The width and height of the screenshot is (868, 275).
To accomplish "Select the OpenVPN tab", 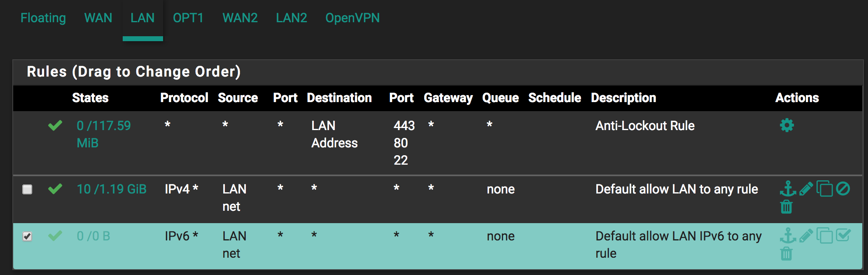I will pyautogui.click(x=352, y=18).
